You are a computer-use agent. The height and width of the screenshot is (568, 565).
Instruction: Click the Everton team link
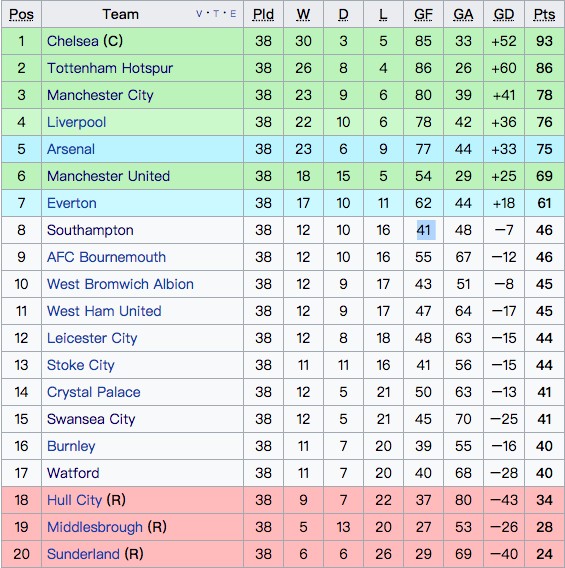tap(72, 203)
